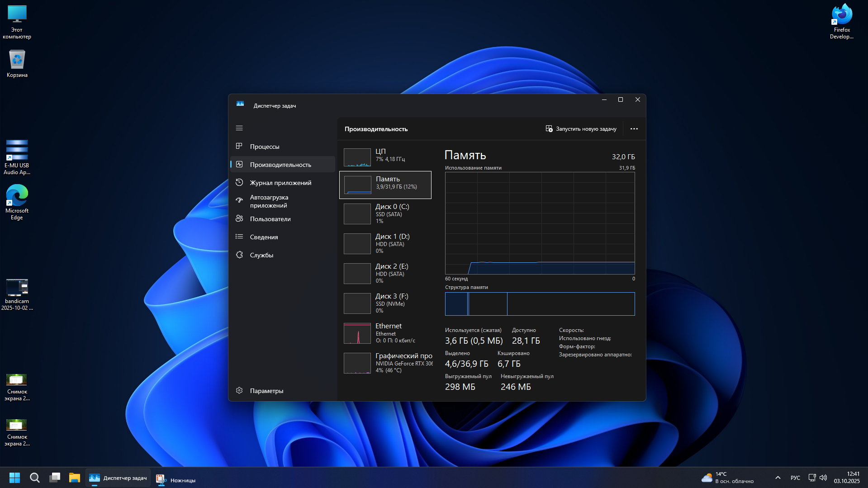Click the 3,6 ГБ (0,5 МБ) in-use value
Image resolution: width=868 pixels, height=488 pixels.
point(474,341)
